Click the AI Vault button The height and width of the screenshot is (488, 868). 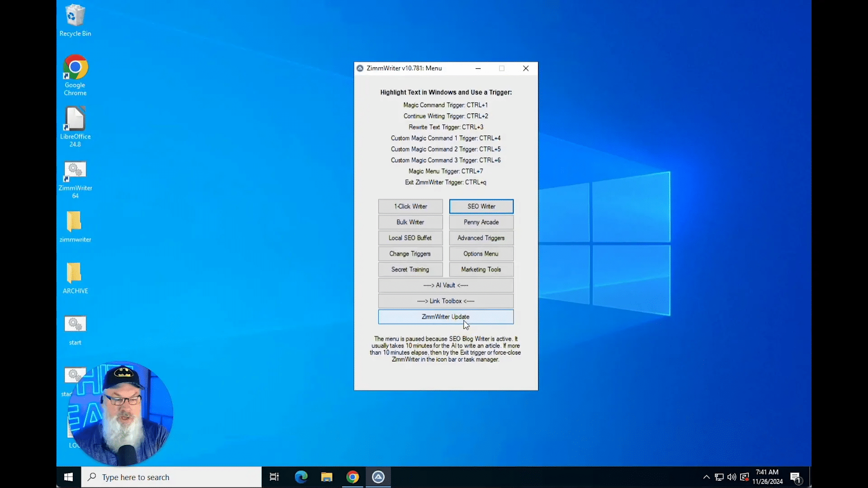click(x=445, y=285)
